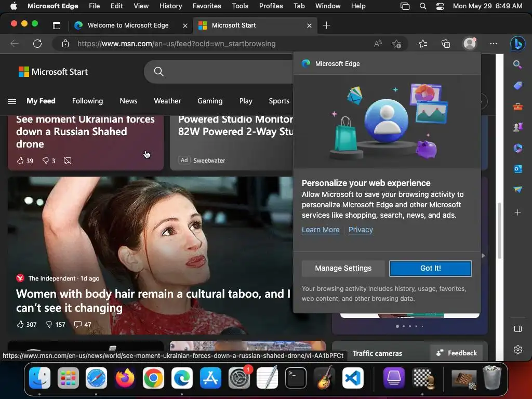Add this page to favorites icon

coord(396,44)
